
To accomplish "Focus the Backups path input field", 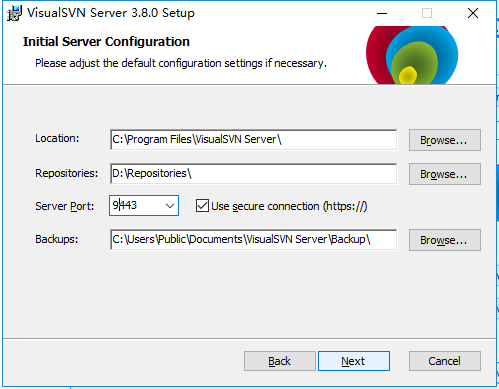I will click(253, 240).
